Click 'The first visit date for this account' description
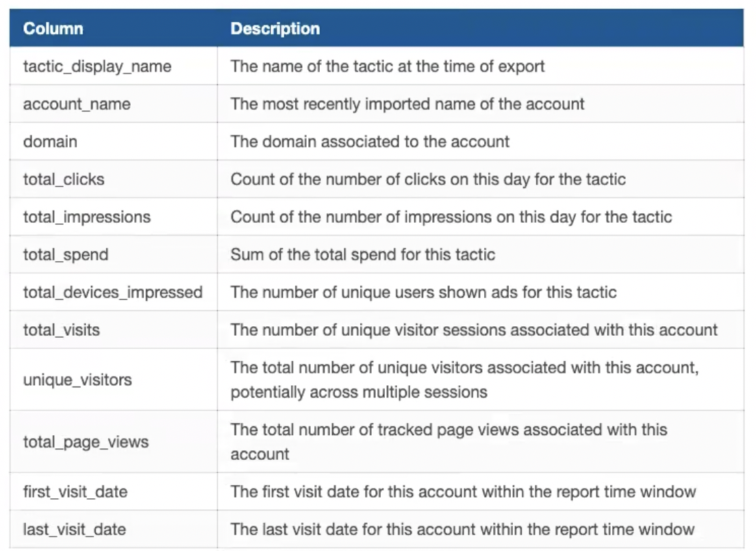This screenshot has height=551, width=756. [464, 491]
